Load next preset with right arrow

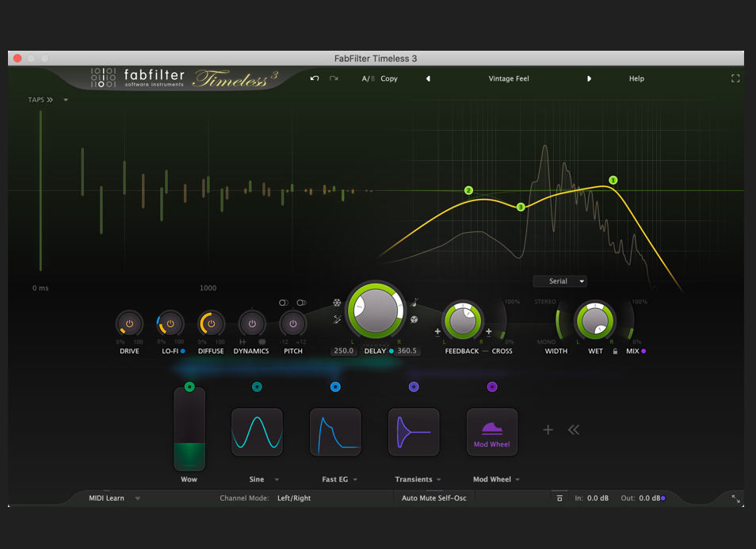click(589, 78)
